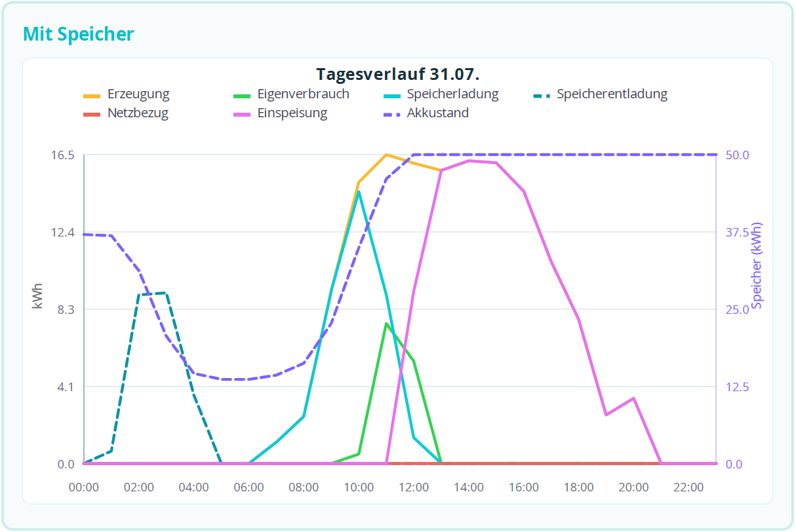Click the chart title Tagesverlauf 31.07.
Viewport: 796px width, 532px height.
tap(398, 73)
